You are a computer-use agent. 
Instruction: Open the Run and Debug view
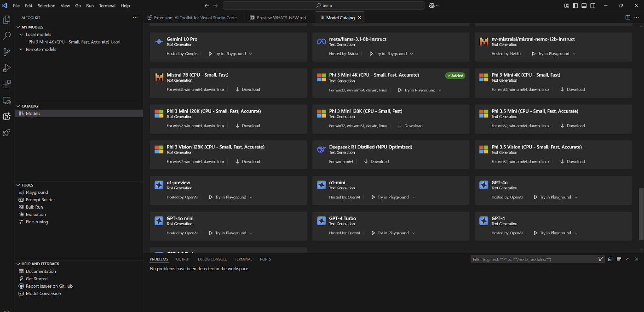click(x=7, y=68)
